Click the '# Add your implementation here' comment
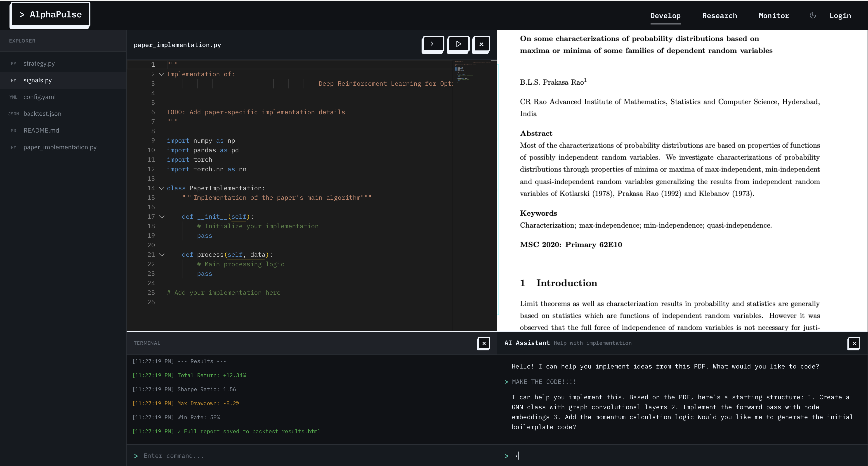This screenshot has height=466, width=868. (223, 293)
